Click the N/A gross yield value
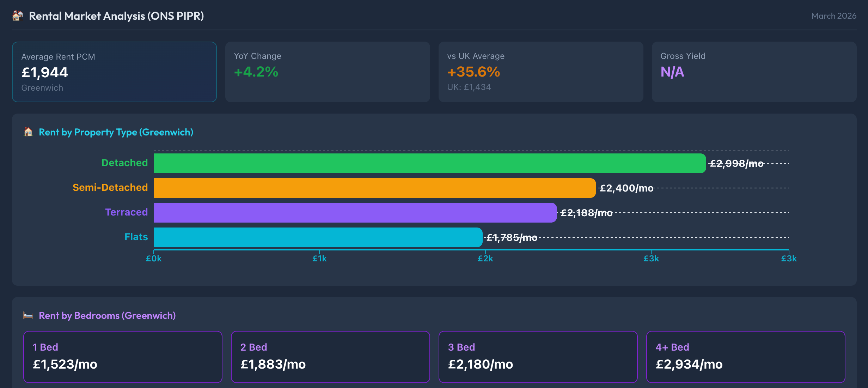This screenshot has height=388, width=868. click(672, 72)
